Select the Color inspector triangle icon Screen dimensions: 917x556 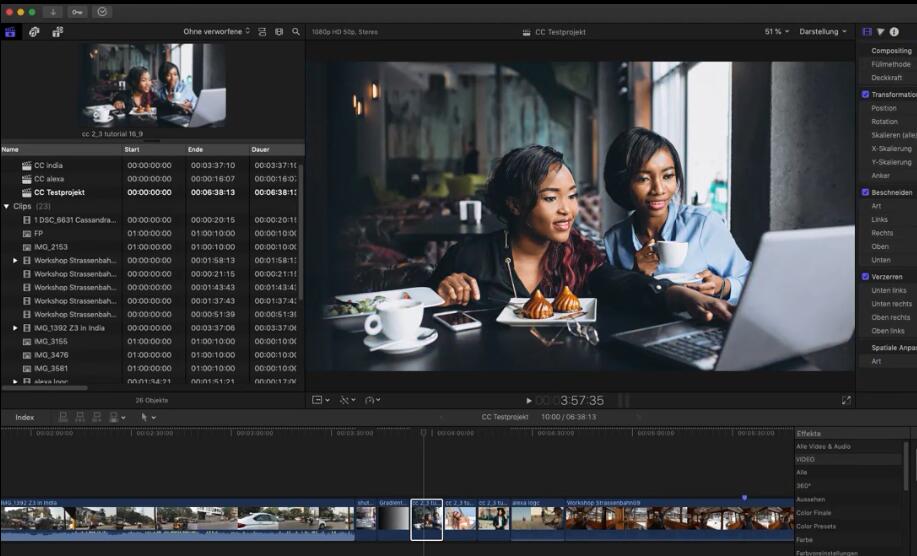click(881, 32)
